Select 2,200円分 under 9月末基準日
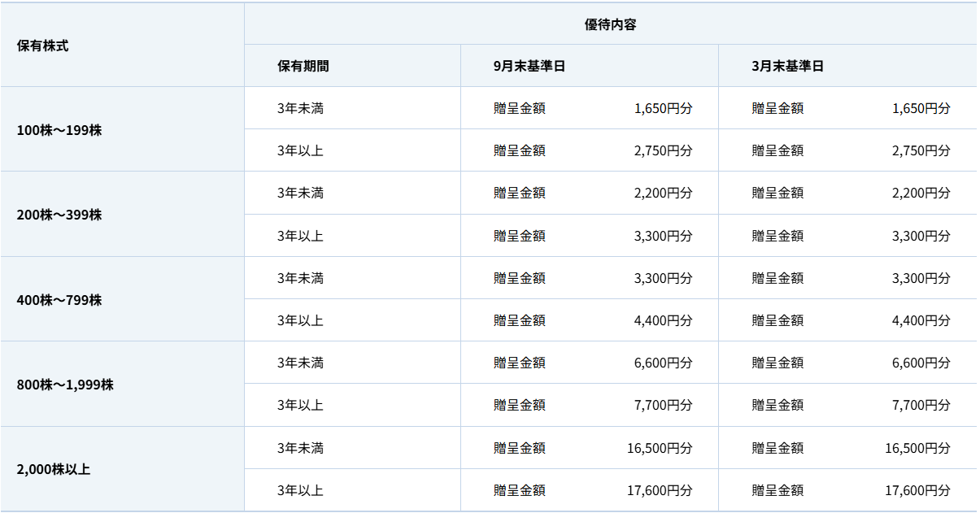Viewport: 980px width, 513px height. coord(663,193)
